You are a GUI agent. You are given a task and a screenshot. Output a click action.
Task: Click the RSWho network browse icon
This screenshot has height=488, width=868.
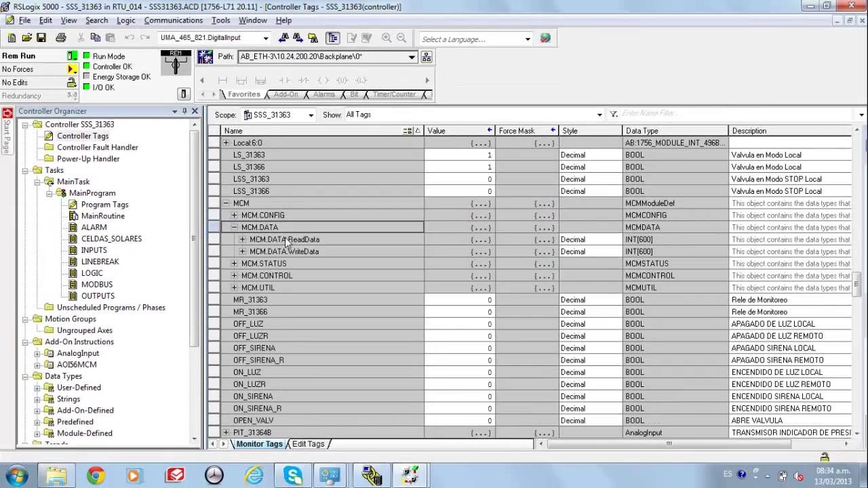click(x=205, y=57)
